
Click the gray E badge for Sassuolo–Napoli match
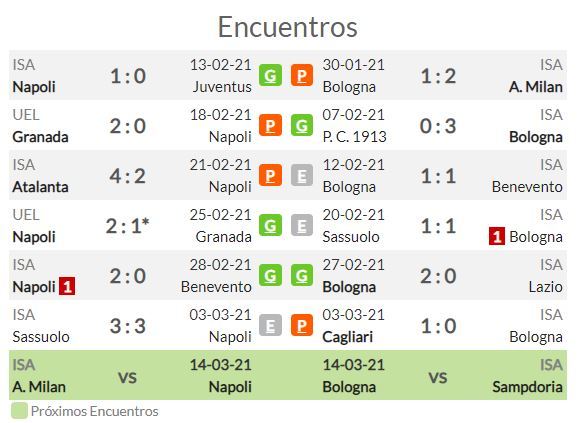pyautogui.click(x=270, y=325)
